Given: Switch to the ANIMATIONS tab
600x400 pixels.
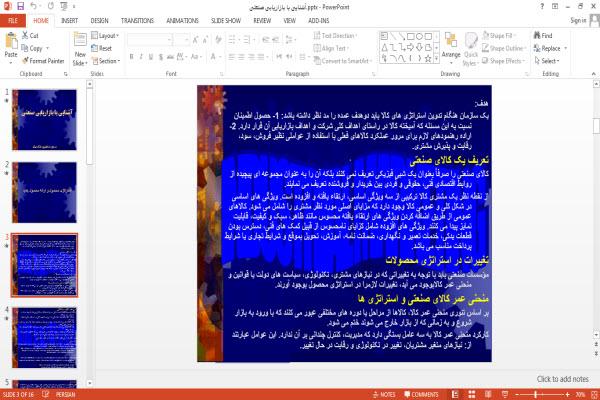Looking at the screenshot, I should (x=183, y=21).
